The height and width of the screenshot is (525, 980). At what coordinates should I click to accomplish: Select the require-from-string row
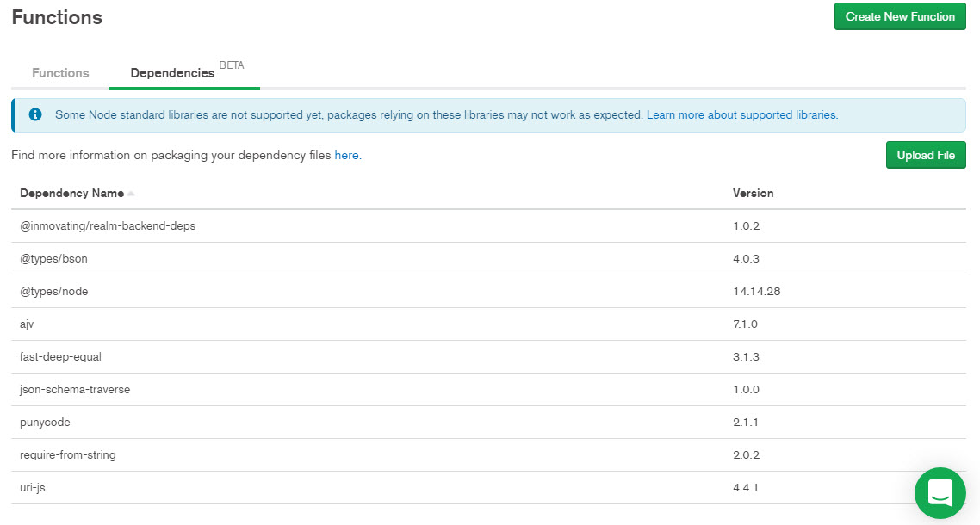coord(68,455)
